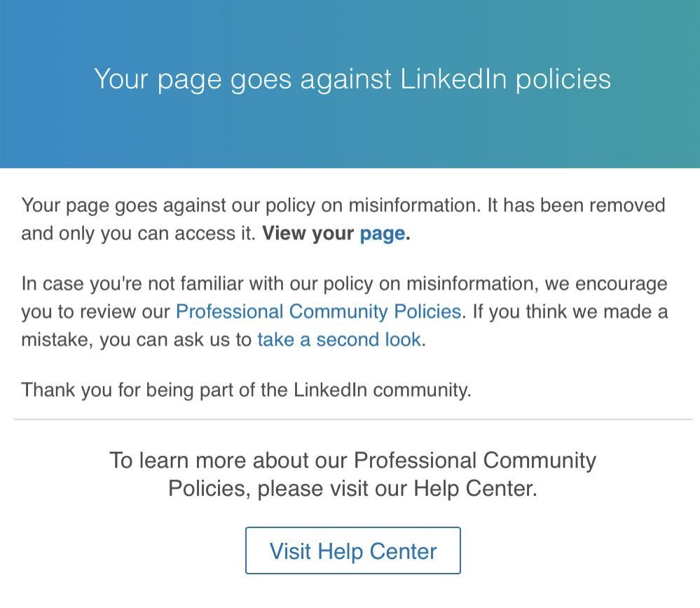Screen dimensions: 700x608
Task: Select the bold 'View your' text
Action: pyautogui.click(x=308, y=234)
